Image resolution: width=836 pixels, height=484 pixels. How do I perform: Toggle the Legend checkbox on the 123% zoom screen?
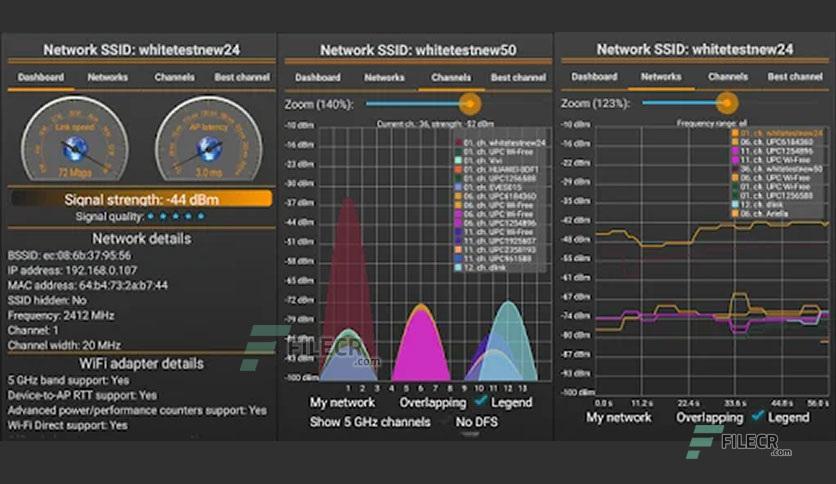(758, 415)
